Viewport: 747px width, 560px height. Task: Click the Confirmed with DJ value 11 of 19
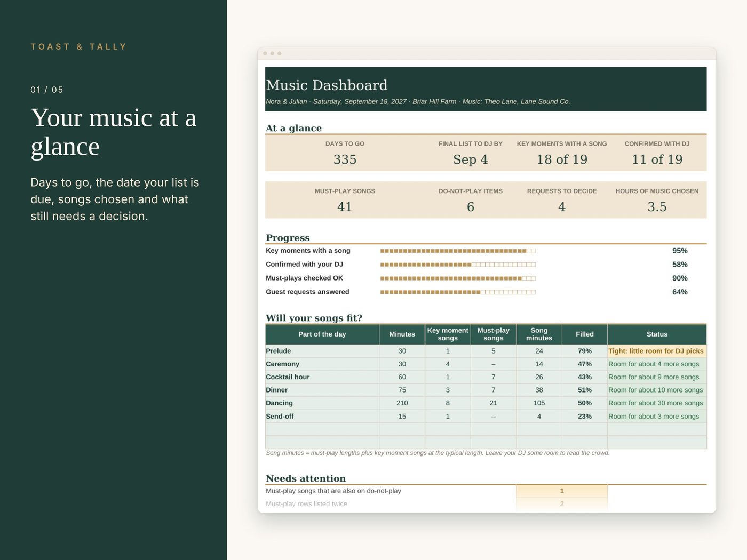(657, 159)
